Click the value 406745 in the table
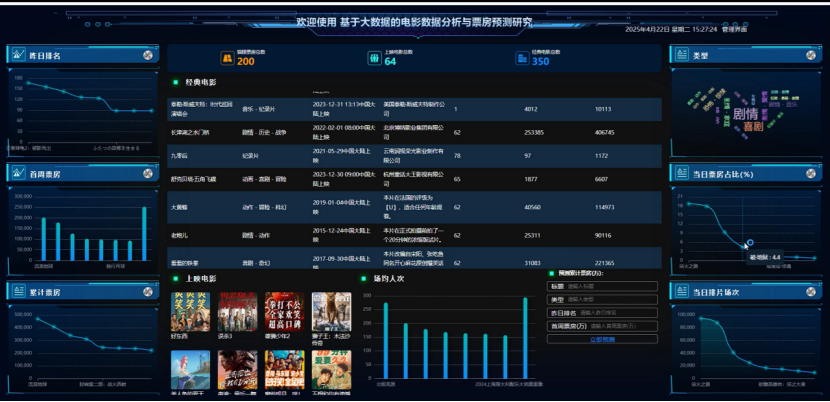The image size is (830, 402). click(x=605, y=132)
